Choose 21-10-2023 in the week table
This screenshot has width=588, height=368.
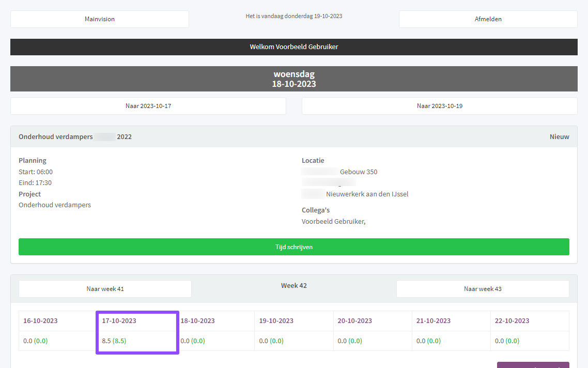click(x=433, y=321)
